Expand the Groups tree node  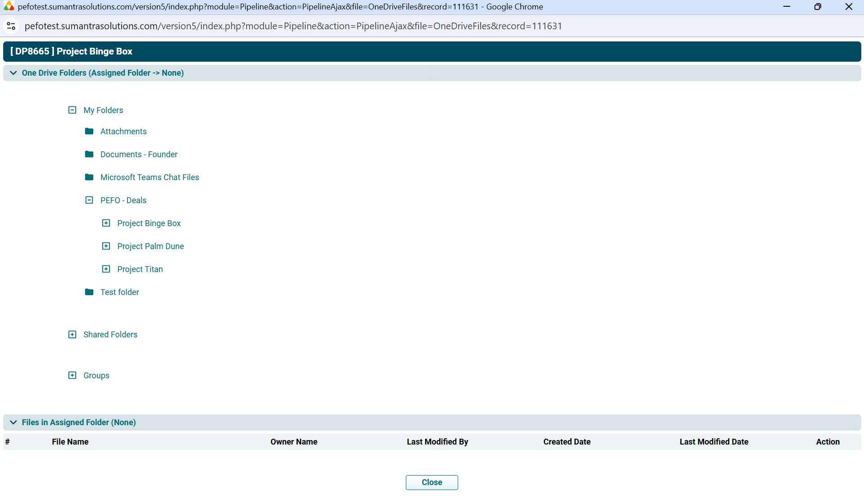point(72,375)
